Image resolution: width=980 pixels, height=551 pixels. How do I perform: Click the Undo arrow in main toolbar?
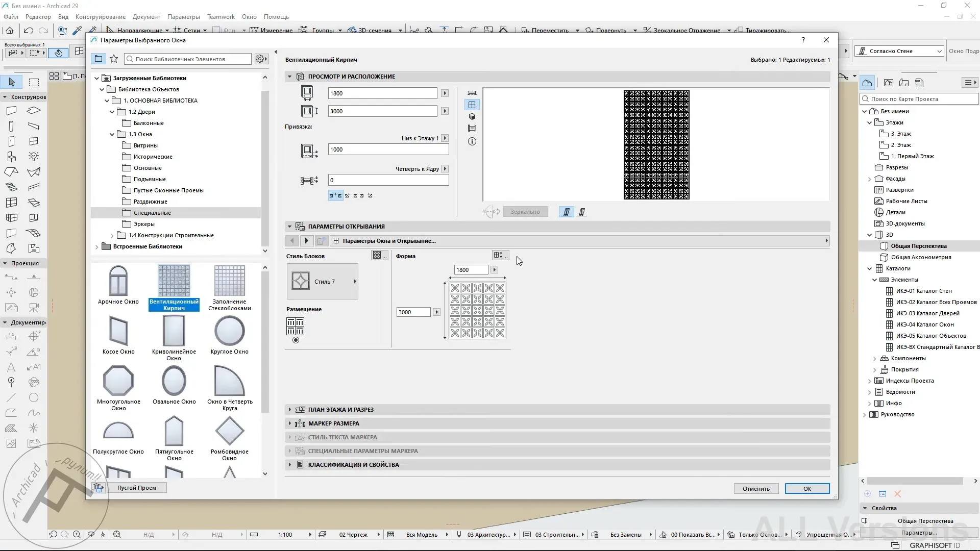point(29,31)
